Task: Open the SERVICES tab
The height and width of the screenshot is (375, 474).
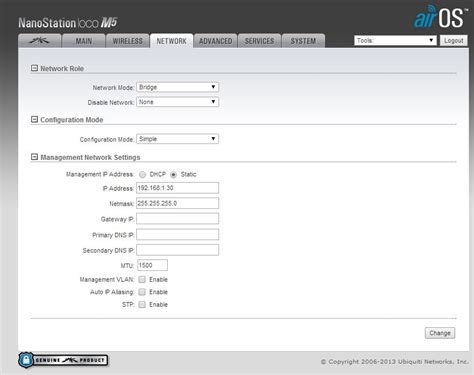Action: coord(259,41)
